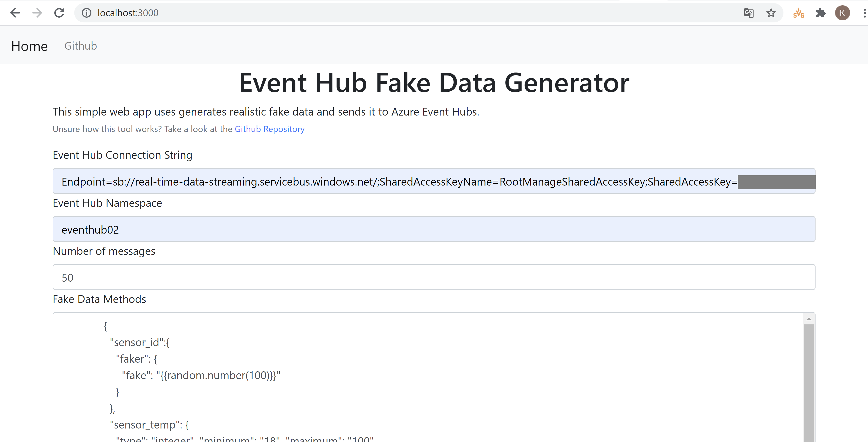Switch to the Github navigation item

[x=80, y=46]
